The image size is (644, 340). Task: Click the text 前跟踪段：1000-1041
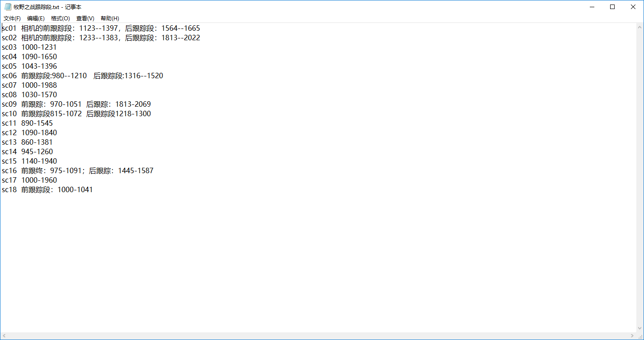[x=57, y=189]
